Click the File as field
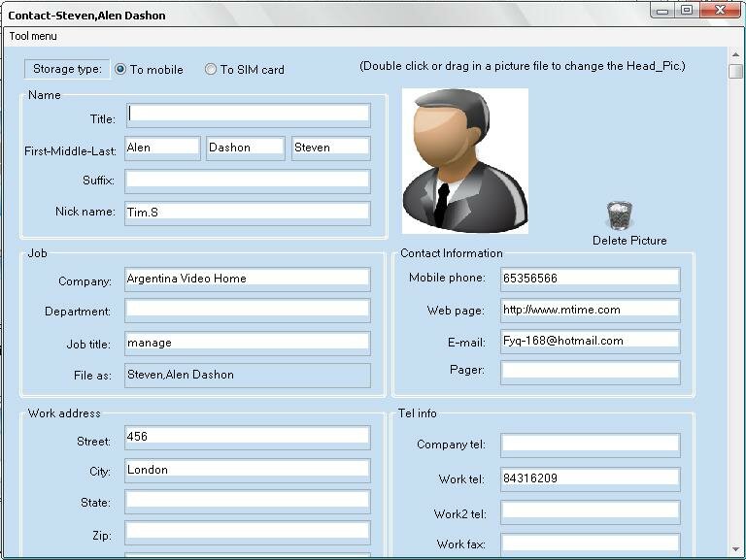This screenshot has width=746, height=560. [x=248, y=375]
